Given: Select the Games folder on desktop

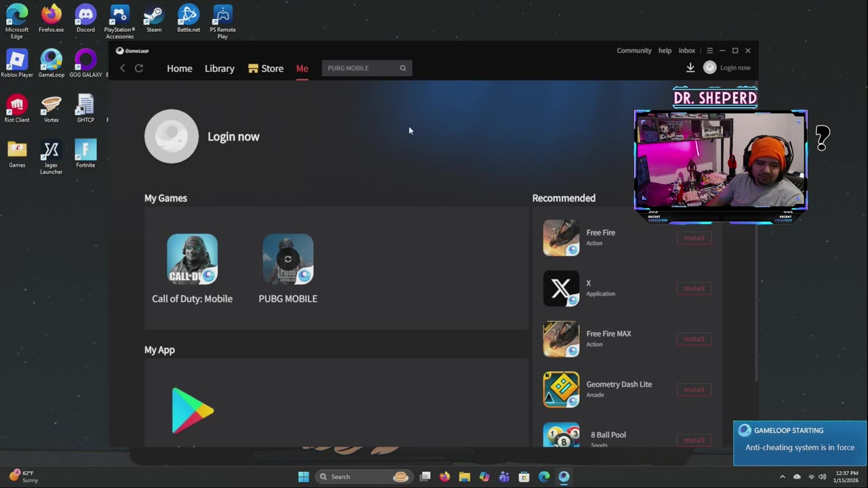Looking at the screenshot, I should (x=17, y=154).
